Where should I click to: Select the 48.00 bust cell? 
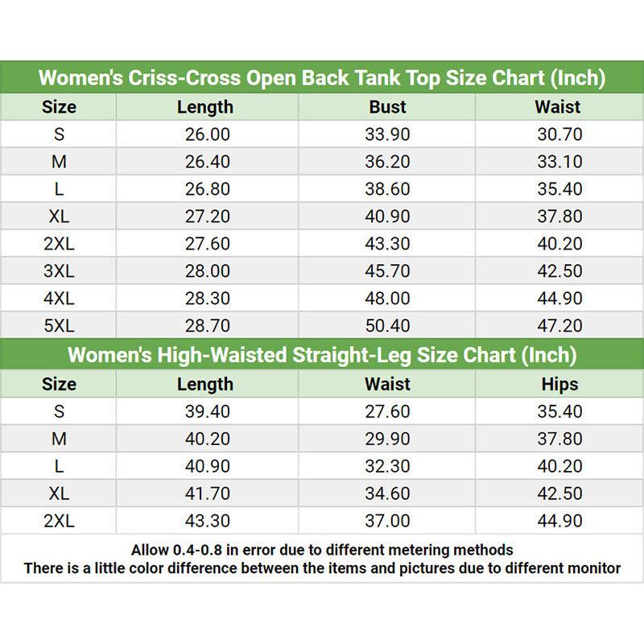(x=387, y=299)
